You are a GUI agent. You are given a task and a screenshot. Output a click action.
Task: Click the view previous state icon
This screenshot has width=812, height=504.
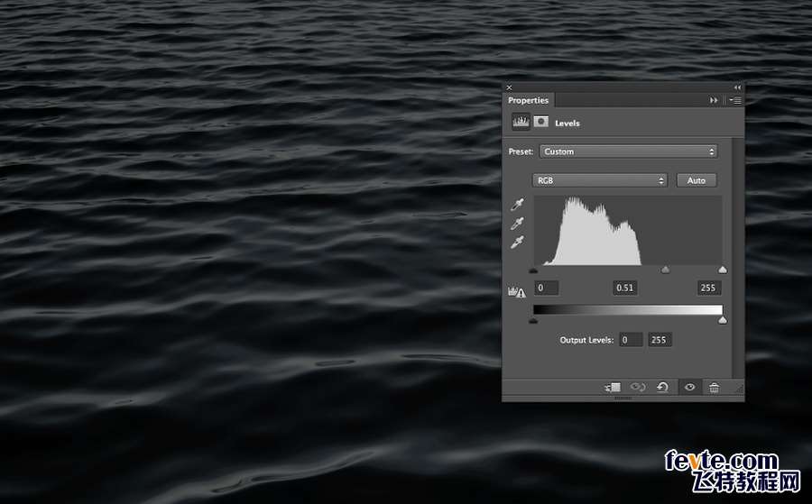click(x=638, y=387)
